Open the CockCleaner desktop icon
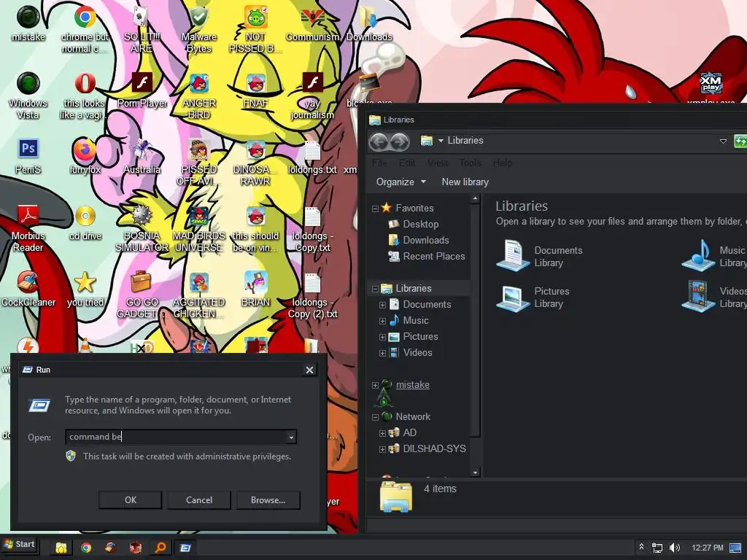Image resolution: width=747 pixels, height=560 pixels. point(28,289)
